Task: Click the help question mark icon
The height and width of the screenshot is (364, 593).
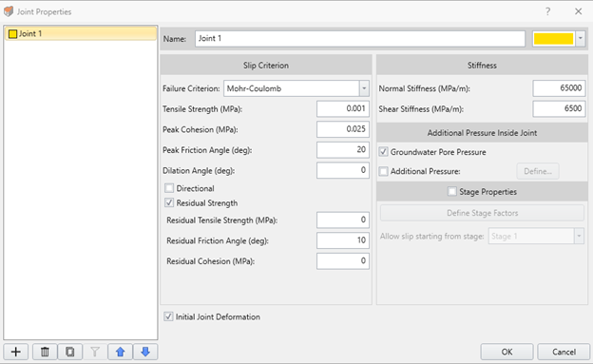Action: coord(547,11)
